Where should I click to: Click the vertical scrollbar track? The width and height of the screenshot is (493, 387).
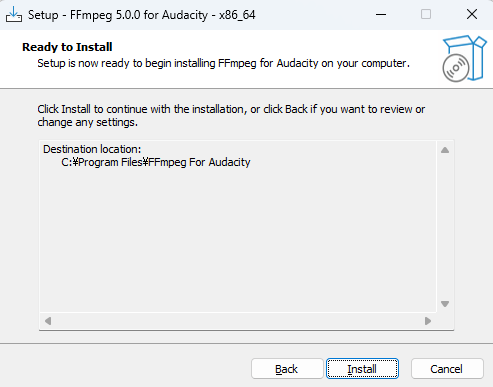coord(445,227)
